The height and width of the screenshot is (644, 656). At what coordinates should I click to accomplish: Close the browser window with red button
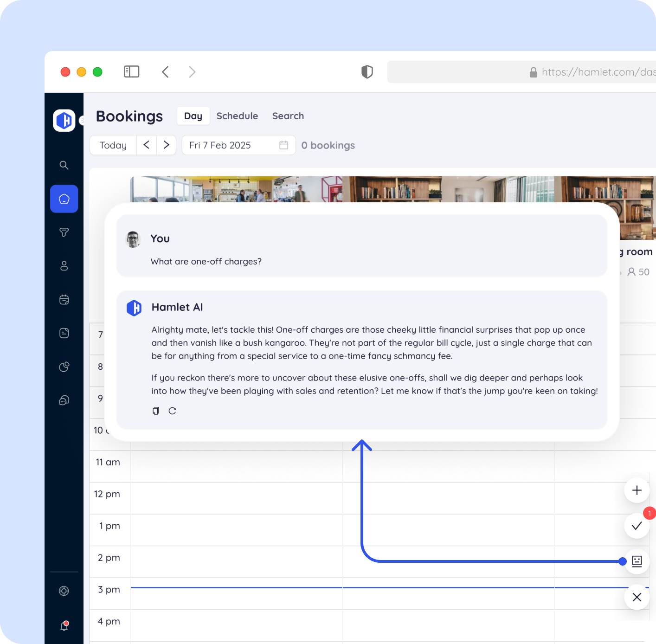[65, 72]
